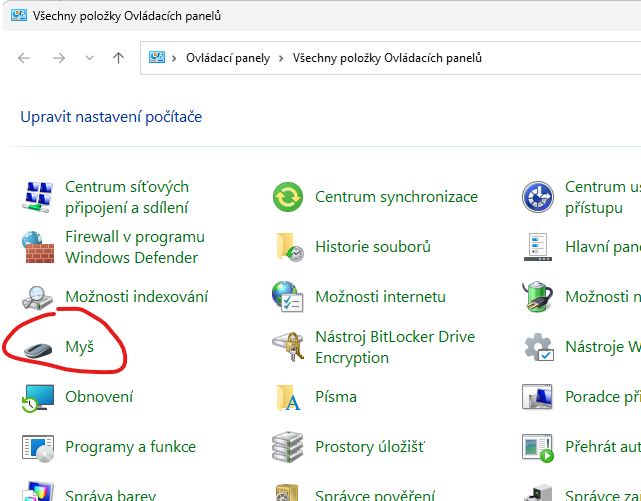Click the Písma fonts folder icon
The width and height of the screenshot is (641, 501).
point(288,397)
